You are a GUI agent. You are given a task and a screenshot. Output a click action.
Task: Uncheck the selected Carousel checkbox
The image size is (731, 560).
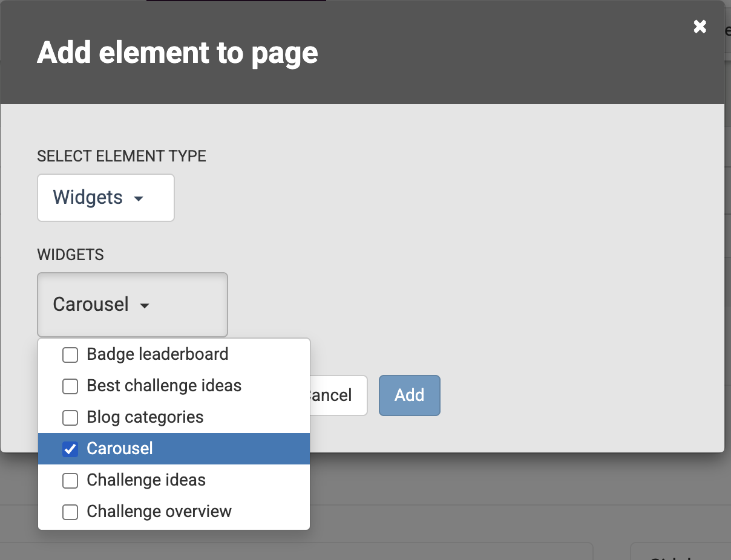tap(70, 449)
